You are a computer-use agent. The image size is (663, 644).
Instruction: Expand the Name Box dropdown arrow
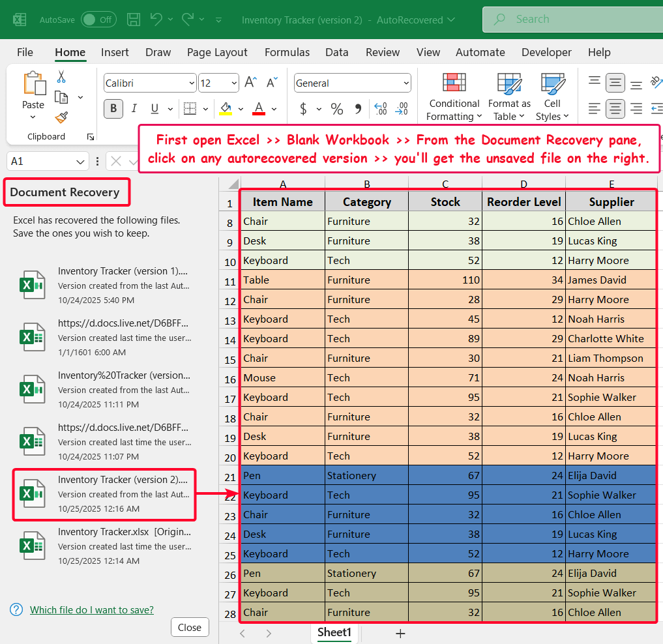[x=81, y=162]
